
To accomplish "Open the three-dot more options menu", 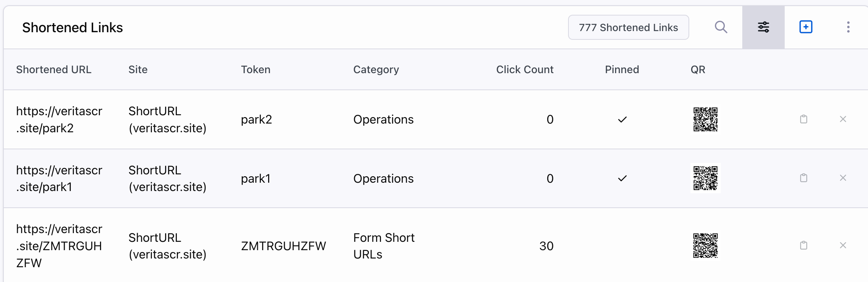I will [848, 27].
